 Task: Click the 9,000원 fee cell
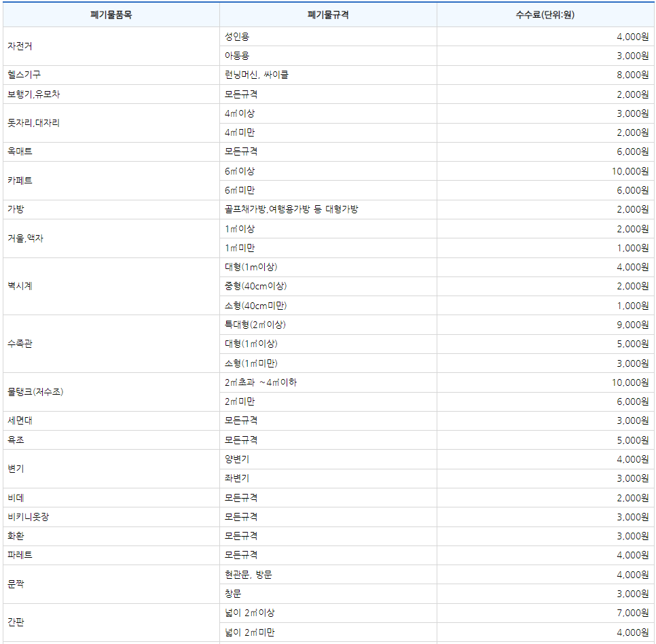545,325
